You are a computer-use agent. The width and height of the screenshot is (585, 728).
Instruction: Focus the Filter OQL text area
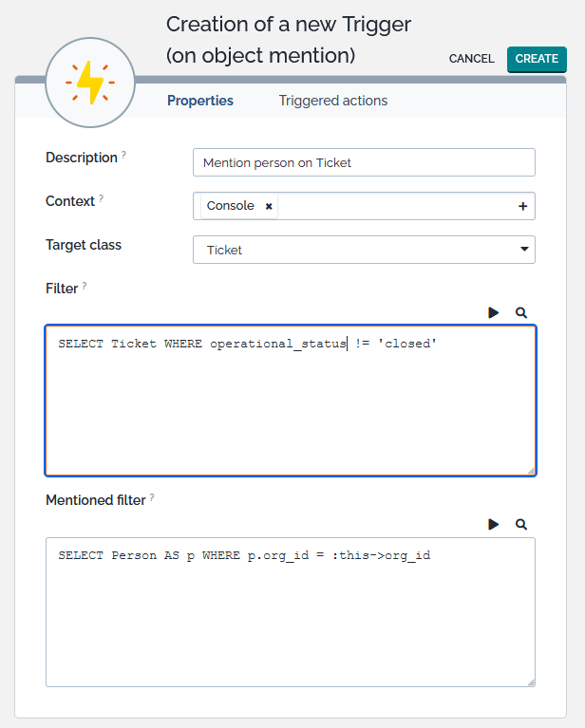coord(290,408)
